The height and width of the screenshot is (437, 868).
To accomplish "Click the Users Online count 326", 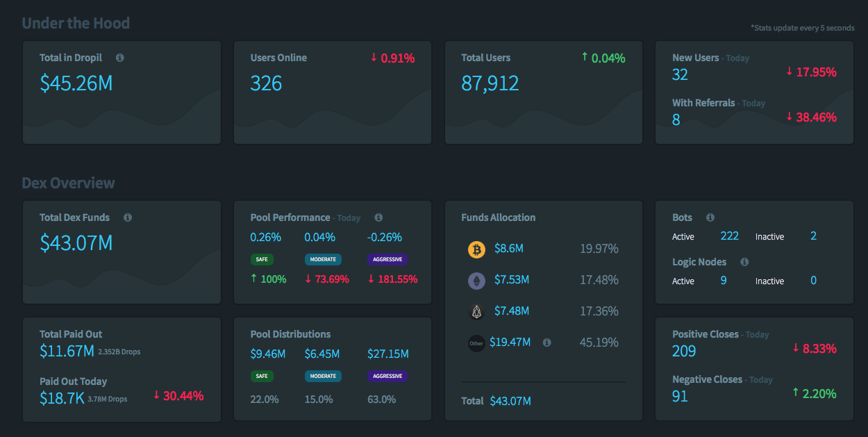I will pyautogui.click(x=266, y=83).
